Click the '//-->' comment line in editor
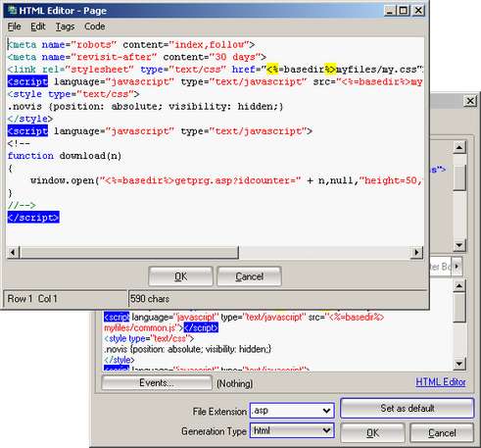 (22, 205)
